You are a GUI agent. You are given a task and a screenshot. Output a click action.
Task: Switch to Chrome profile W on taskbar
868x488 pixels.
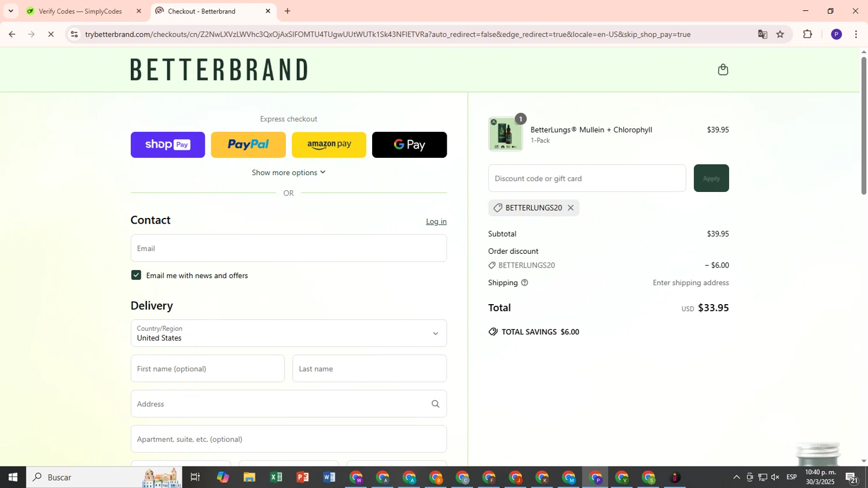click(356, 478)
